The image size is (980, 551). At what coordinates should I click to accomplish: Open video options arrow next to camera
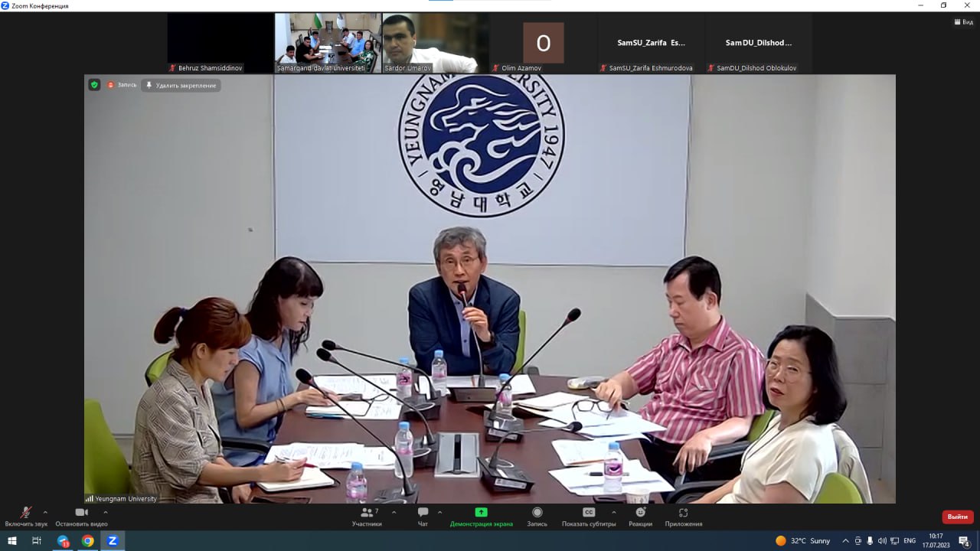[105, 512]
